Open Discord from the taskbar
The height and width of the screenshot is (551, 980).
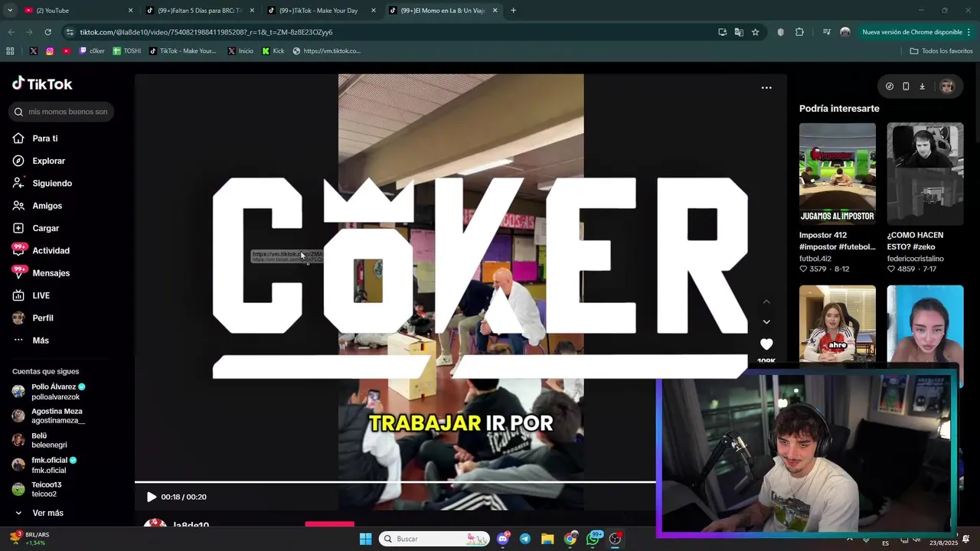tap(503, 539)
